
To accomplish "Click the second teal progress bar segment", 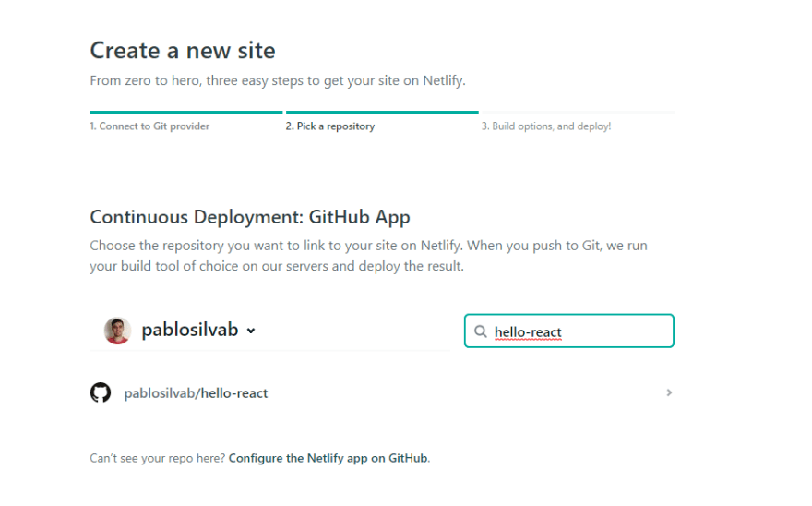I will coord(382,112).
